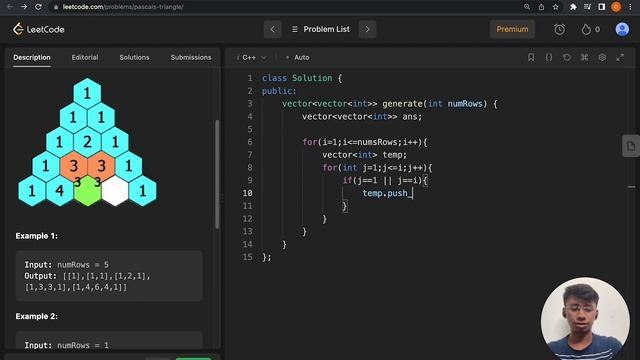Click 'vector<int> temp;' on line 7
Screen dimensions: 640x360
[x=364, y=155]
